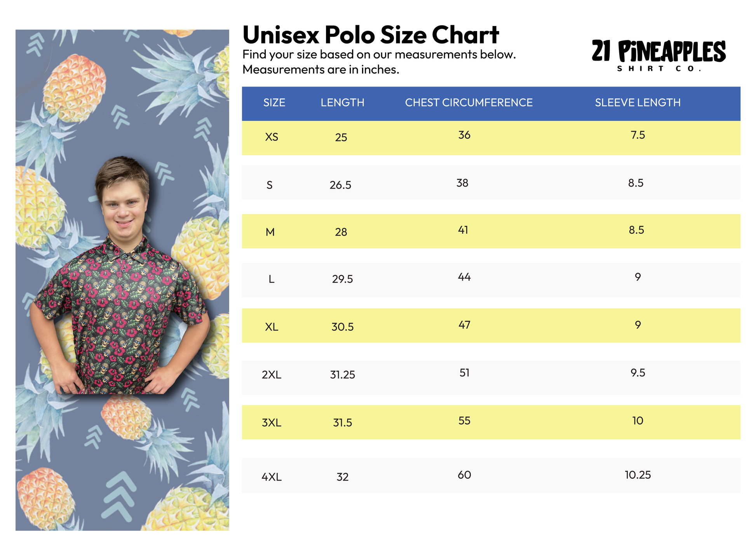Click the Unisex Polo Size Chart title
This screenshot has height=554, width=756.
[x=370, y=35]
